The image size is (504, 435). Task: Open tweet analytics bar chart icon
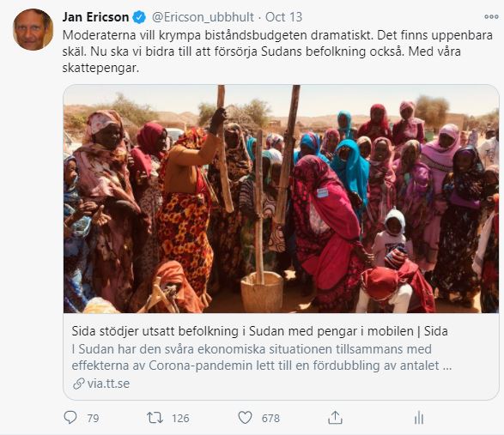pos(419,418)
